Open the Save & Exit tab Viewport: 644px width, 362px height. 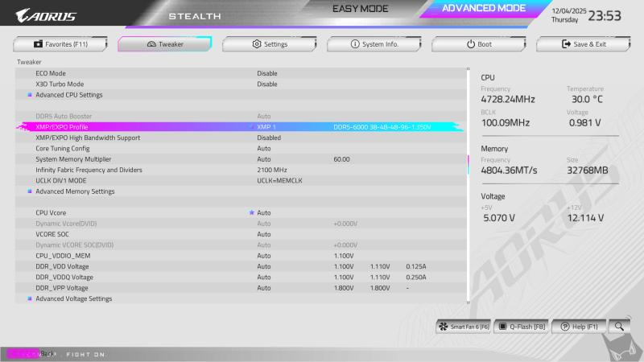[583, 44]
